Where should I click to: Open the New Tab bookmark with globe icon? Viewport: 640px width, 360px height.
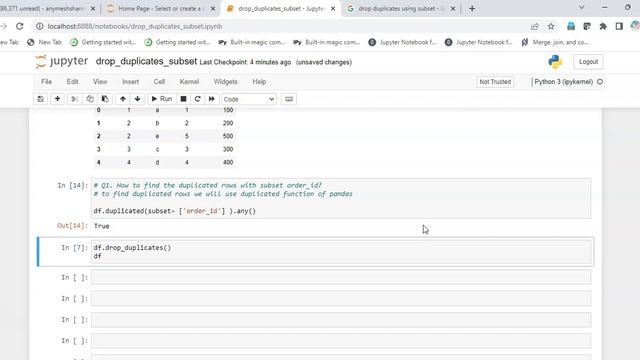coord(44,42)
